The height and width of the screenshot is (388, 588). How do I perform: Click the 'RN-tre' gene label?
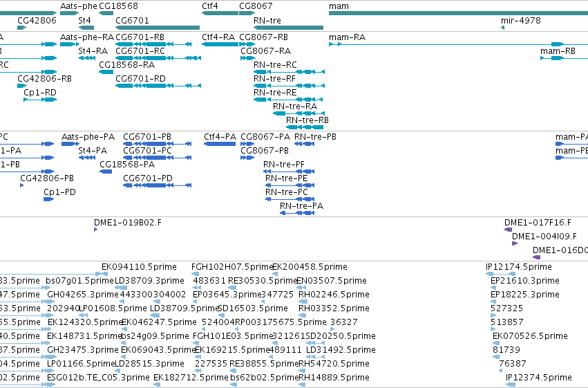pyautogui.click(x=267, y=20)
